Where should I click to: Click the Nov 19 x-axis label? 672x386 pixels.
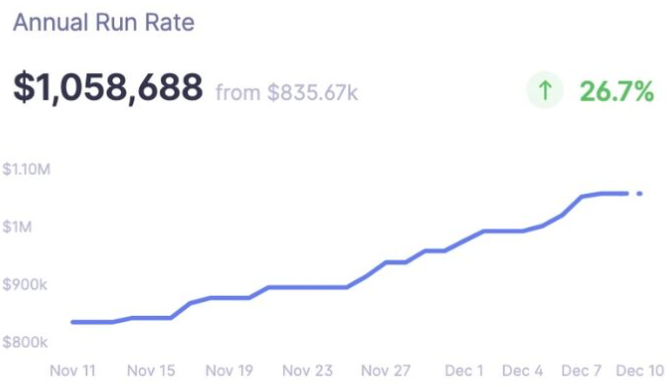click(x=229, y=371)
